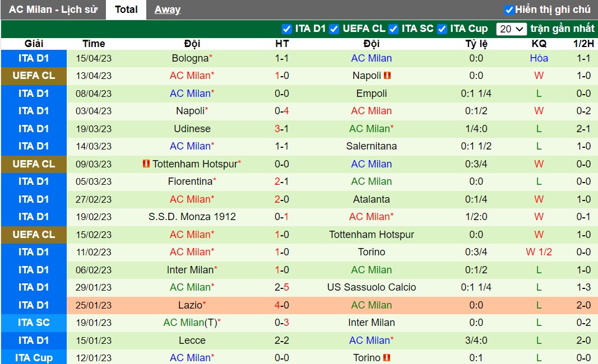The width and height of the screenshot is (598, 364).
Task: Disable the Hiển thị ghi chú checkbox
Action: pyautogui.click(x=509, y=10)
